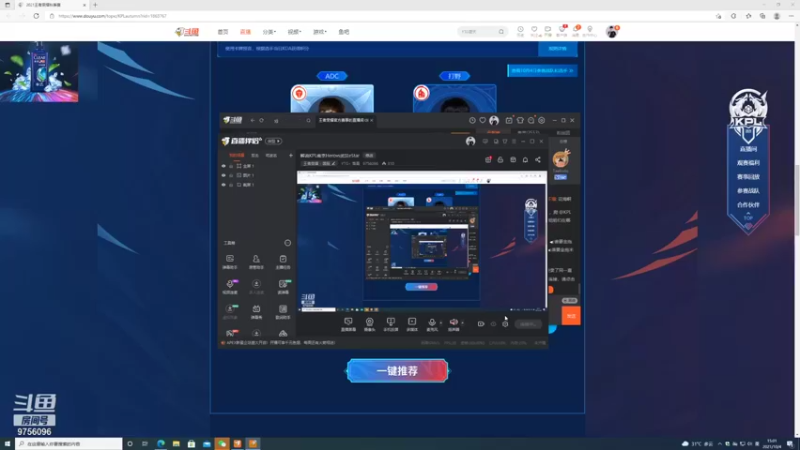Open history clock icon in Douyu client titlebar
The width and height of the screenshot is (800, 450).
472,120
